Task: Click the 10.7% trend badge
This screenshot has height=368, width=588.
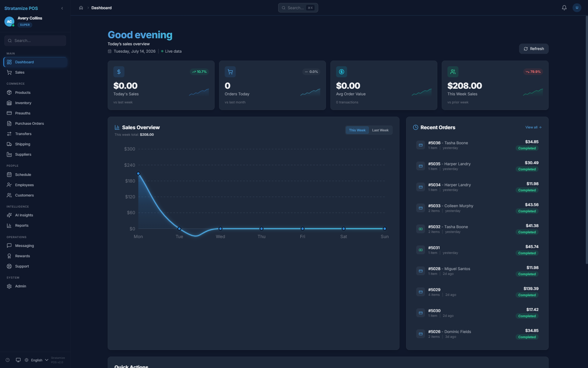Action: coord(200,72)
